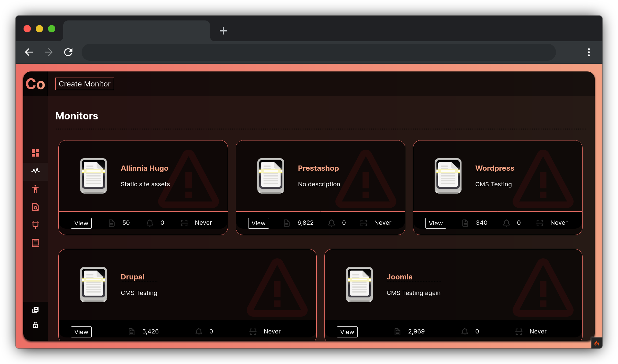Toggle the schedule icon showing Never on Drupal card
The width and height of the screenshot is (618, 364).
pos(253,331)
